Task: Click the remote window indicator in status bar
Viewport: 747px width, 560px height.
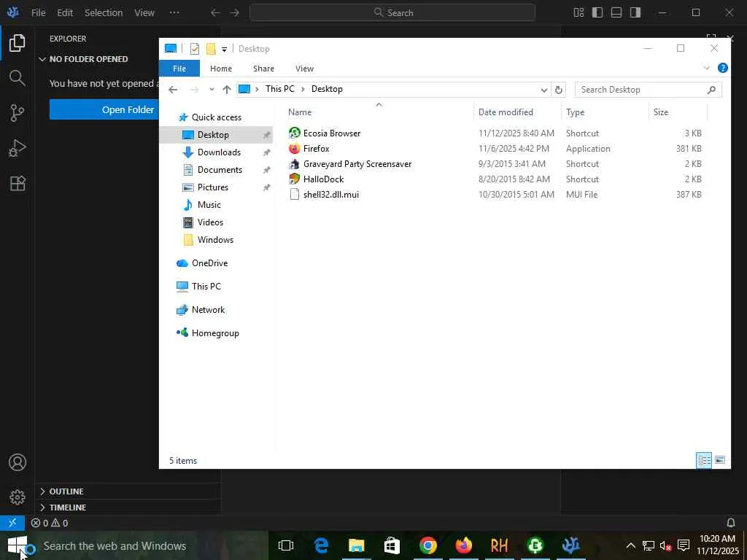Action: (12, 523)
